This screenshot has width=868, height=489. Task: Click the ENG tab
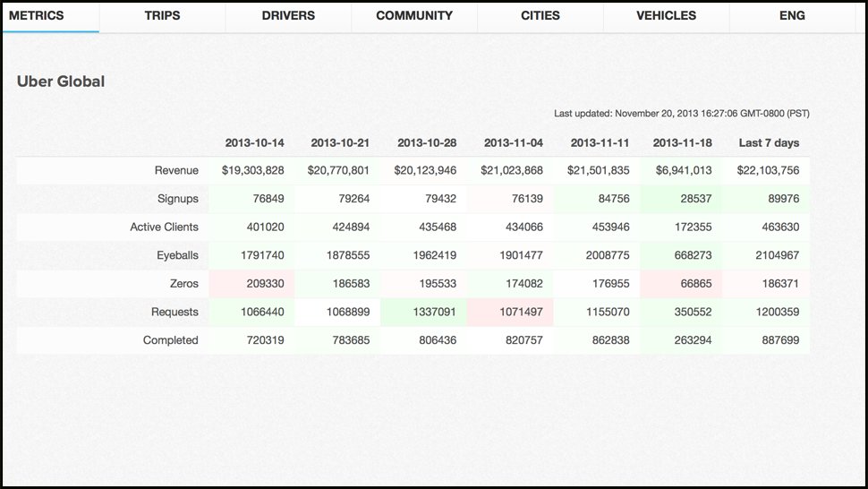click(x=792, y=16)
